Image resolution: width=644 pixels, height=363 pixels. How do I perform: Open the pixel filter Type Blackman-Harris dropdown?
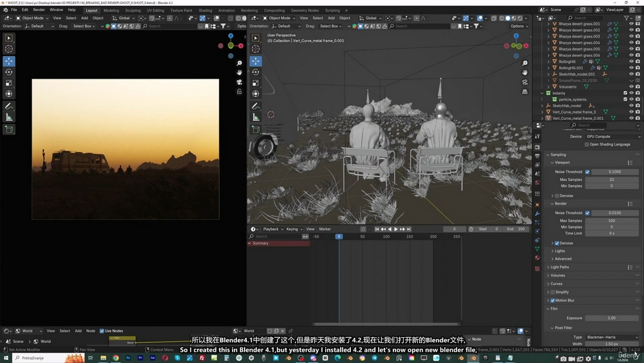[613, 337]
